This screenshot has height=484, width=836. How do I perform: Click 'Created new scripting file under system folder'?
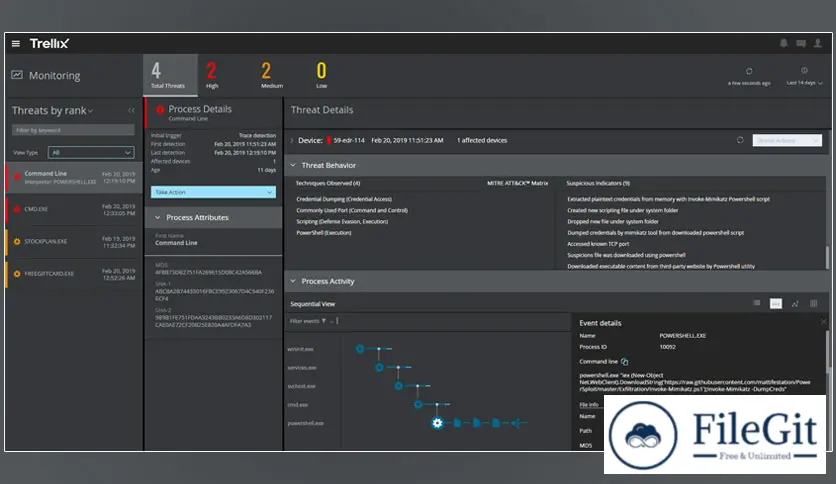[623, 211]
